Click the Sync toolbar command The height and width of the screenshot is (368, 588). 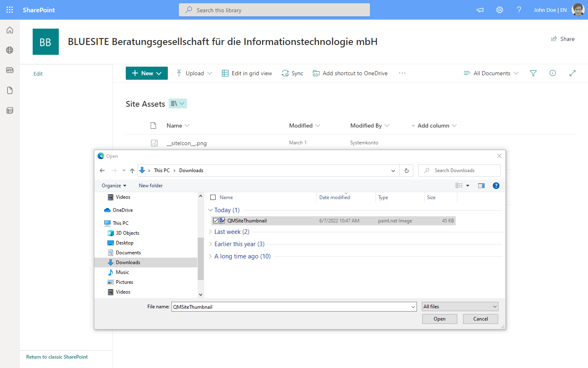click(292, 73)
